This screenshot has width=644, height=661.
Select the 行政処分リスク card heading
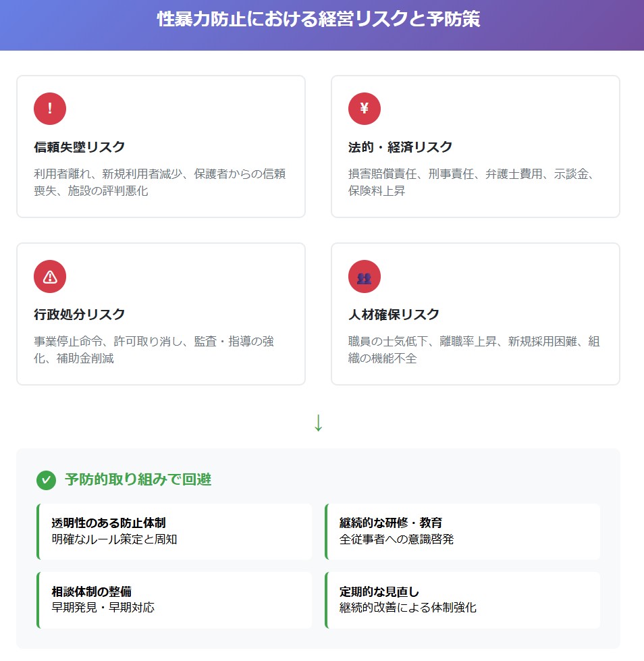[80, 315]
